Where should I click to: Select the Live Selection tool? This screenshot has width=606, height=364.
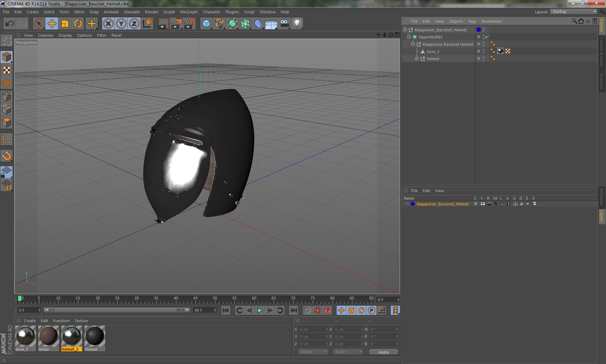(39, 24)
